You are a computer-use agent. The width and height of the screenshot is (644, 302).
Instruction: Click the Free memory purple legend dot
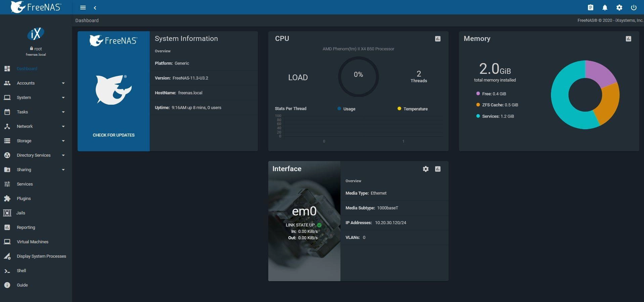(x=478, y=94)
